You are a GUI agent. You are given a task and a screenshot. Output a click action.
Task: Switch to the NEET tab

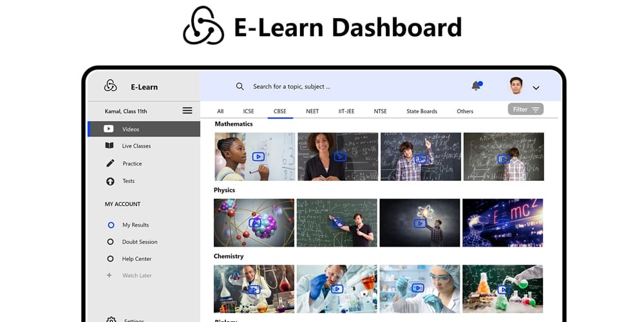(x=312, y=111)
